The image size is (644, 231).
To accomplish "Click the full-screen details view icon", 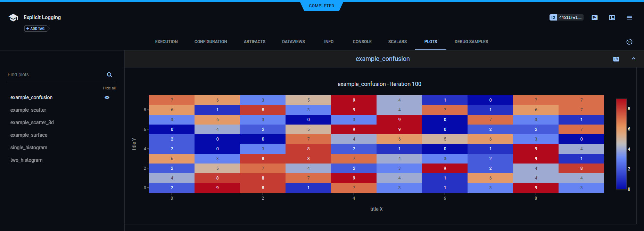I will tap(612, 17).
